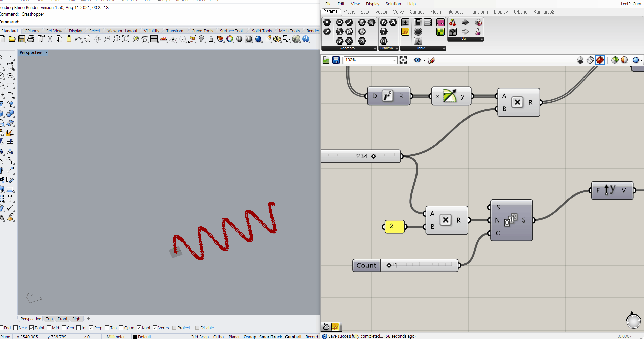Viewport: 644px width, 339px height.
Task: Open preview mesh quality dropdown arrow
Action: coord(641,60)
